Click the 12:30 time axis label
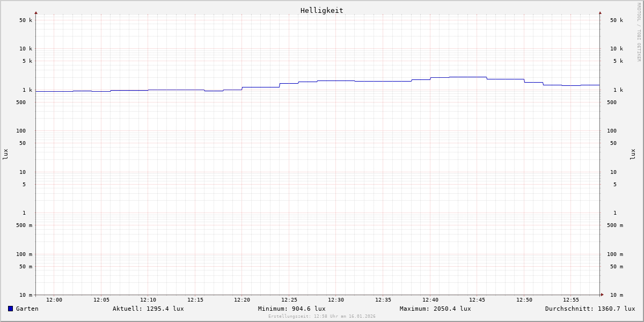The image size is (644, 322). (x=336, y=300)
